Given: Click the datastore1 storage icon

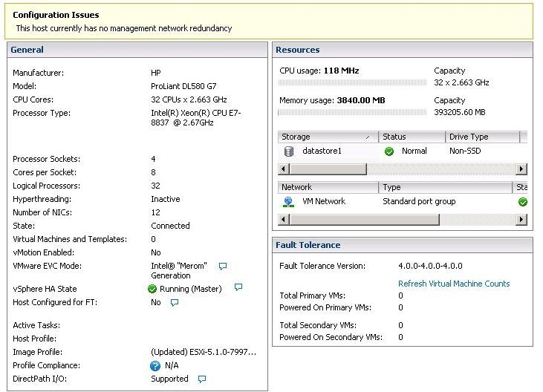Looking at the screenshot, I should pyautogui.click(x=289, y=151).
